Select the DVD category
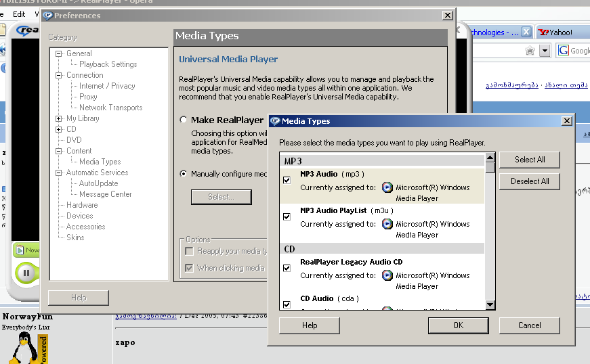 74,140
